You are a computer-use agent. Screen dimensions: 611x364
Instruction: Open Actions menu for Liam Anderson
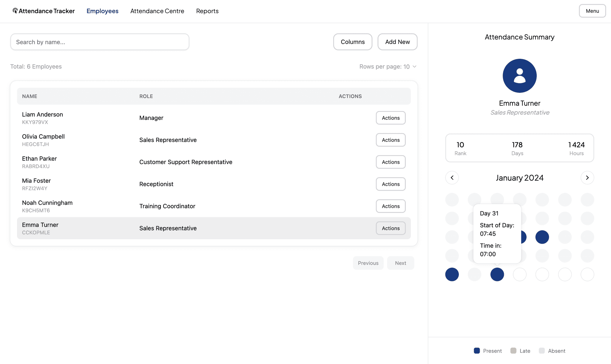(x=391, y=118)
